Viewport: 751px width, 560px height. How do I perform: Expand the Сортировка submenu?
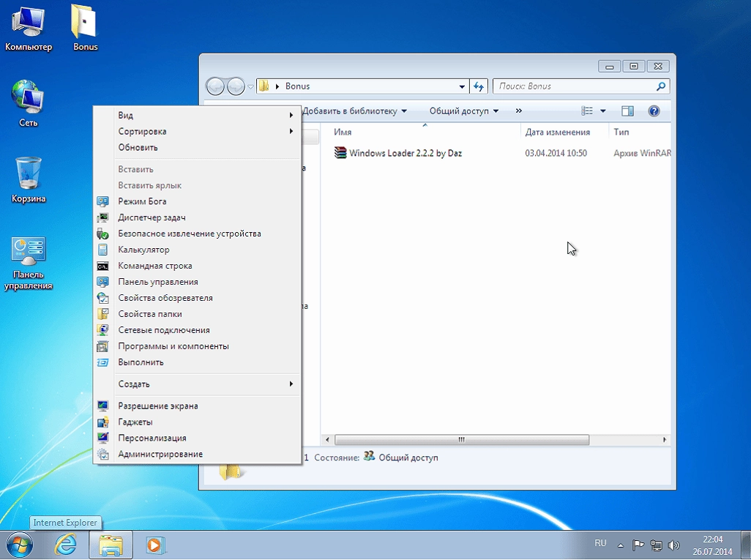pos(197,131)
